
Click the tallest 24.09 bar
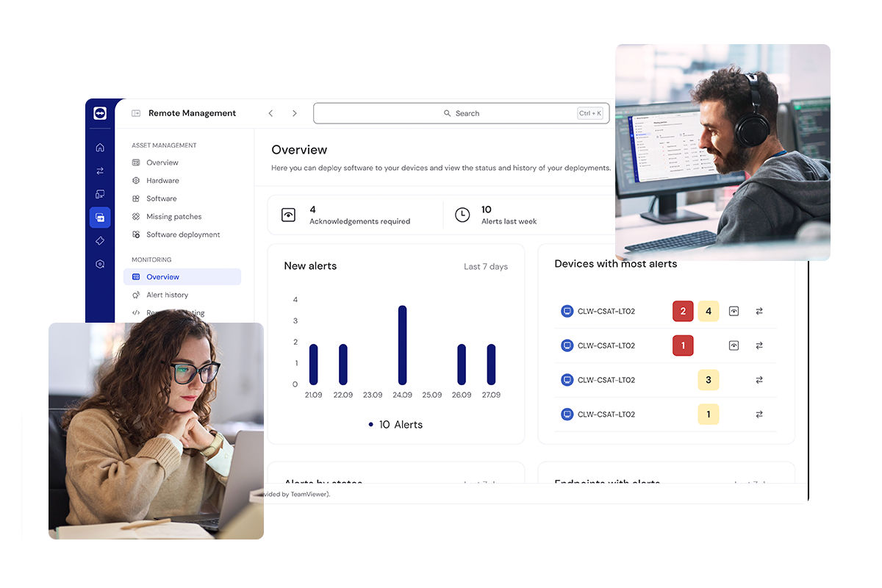pos(402,345)
